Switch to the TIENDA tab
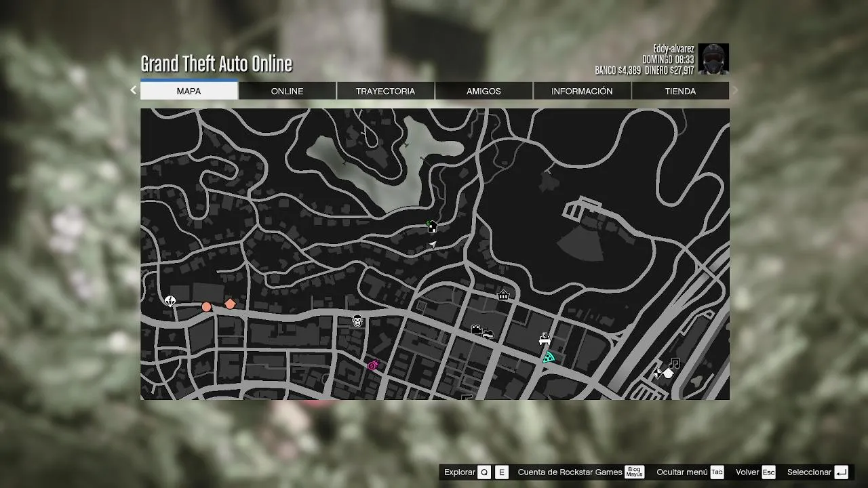Viewport: 868px width, 488px height. pyautogui.click(x=680, y=91)
